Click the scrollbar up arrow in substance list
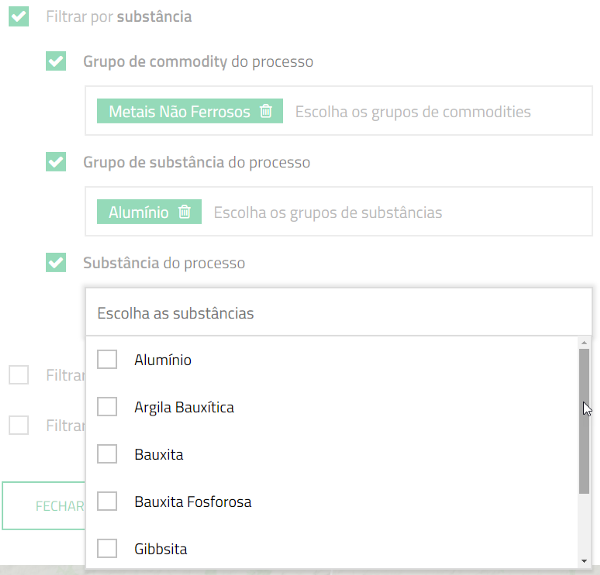This screenshot has width=600, height=575. tap(584, 343)
